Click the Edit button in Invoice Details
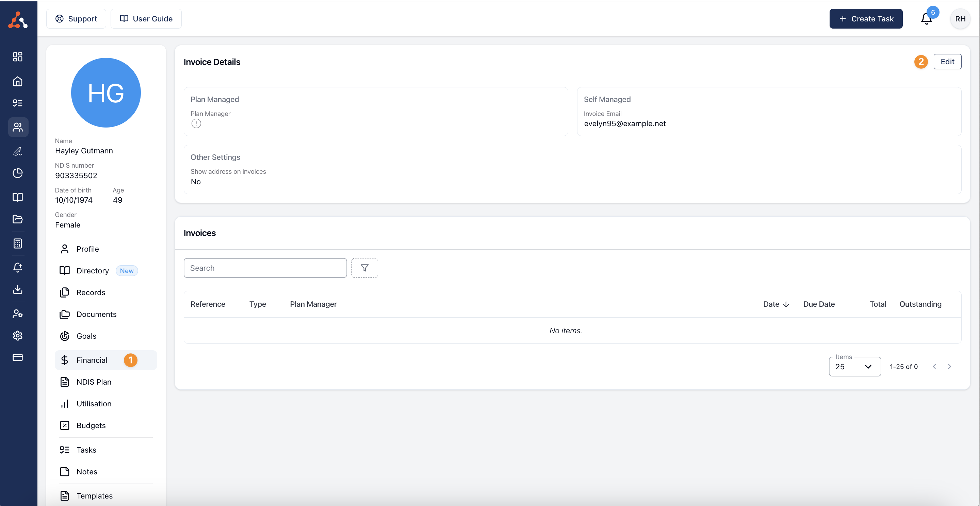The height and width of the screenshot is (506, 980). click(947, 62)
